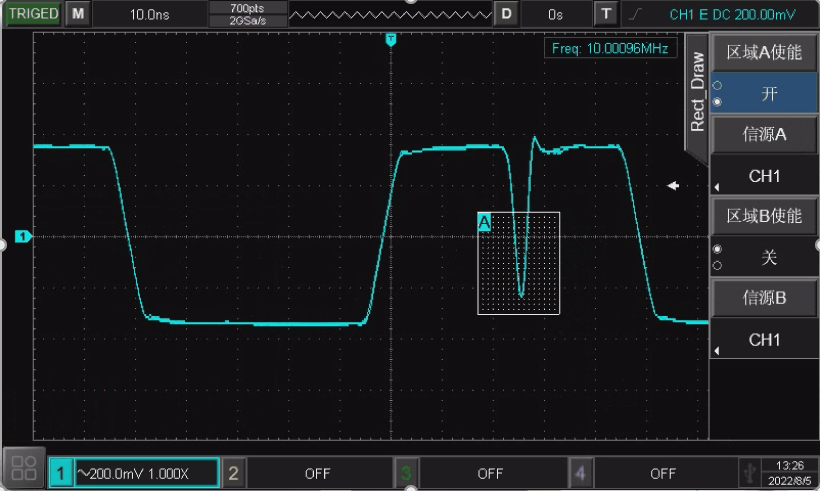820x491 pixels.
Task: Click the USB status icon
Action: [x=747, y=472]
